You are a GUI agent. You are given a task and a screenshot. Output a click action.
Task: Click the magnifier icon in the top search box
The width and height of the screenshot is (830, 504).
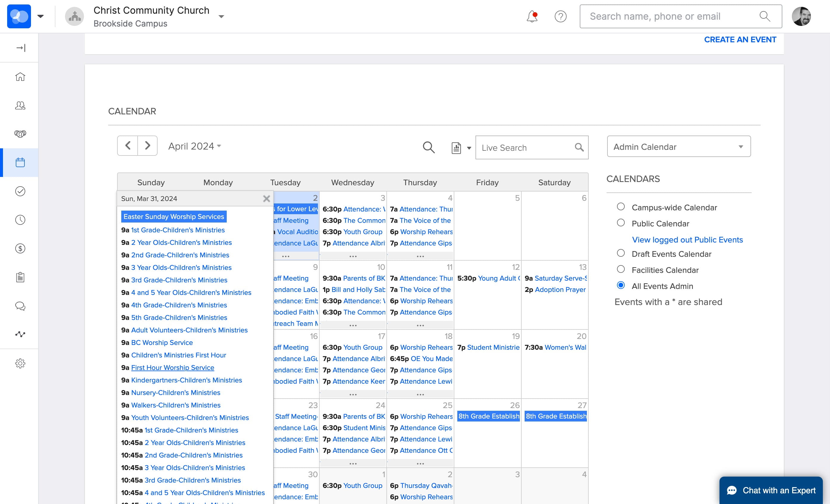pyautogui.click(x=765, y=16)
